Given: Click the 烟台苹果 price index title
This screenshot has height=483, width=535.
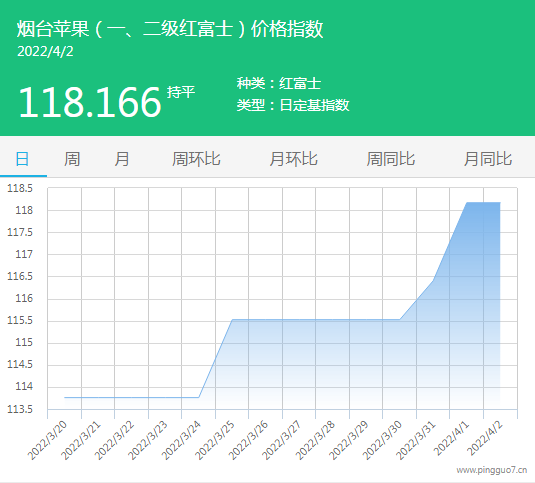Looking at the screenshot, I should point(170,29).
